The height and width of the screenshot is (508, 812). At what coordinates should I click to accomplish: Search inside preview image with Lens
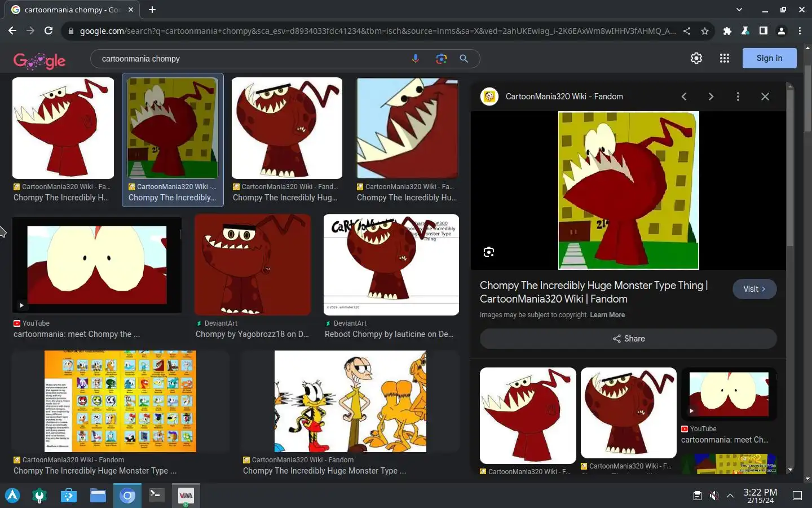pos(489,252)
